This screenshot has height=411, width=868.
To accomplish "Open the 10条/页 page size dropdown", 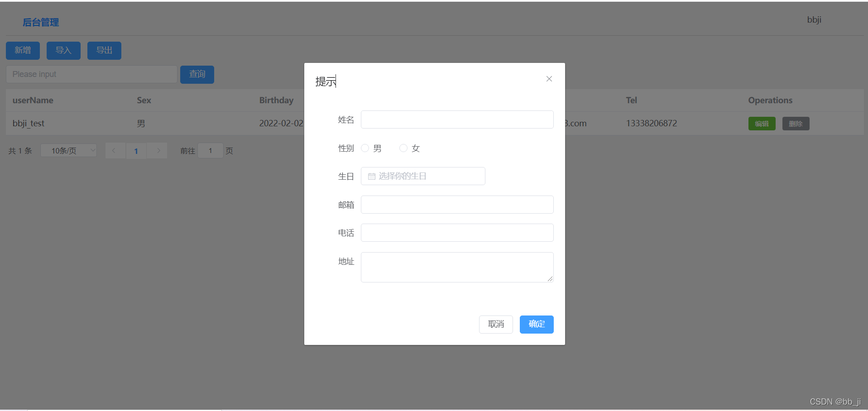I will click(68, 150).
